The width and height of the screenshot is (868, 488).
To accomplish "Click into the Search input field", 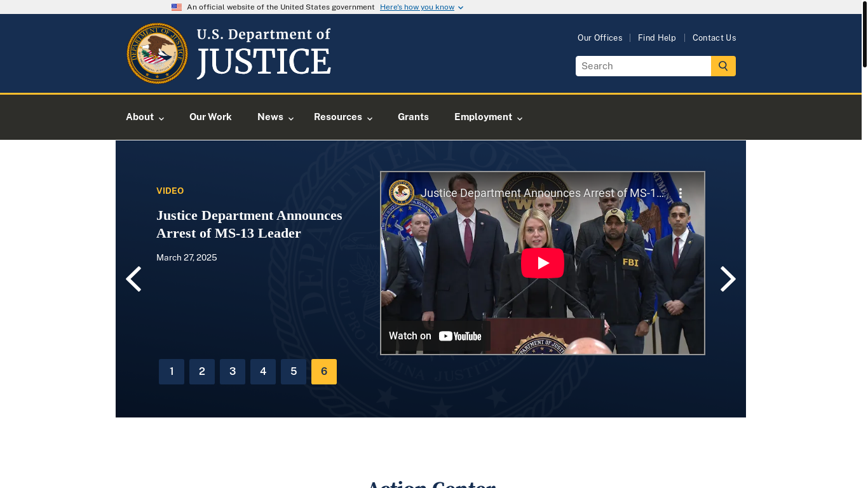I will (643, 66).
